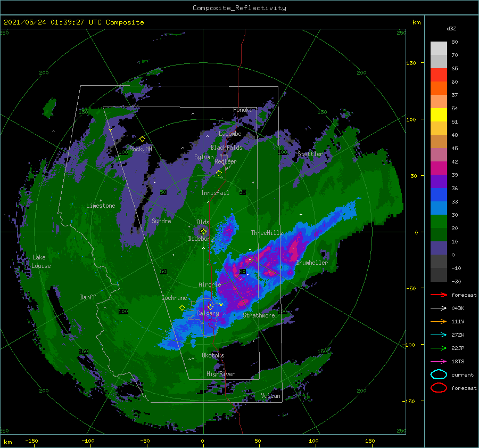Click the Calgary city label

(208, 313)
